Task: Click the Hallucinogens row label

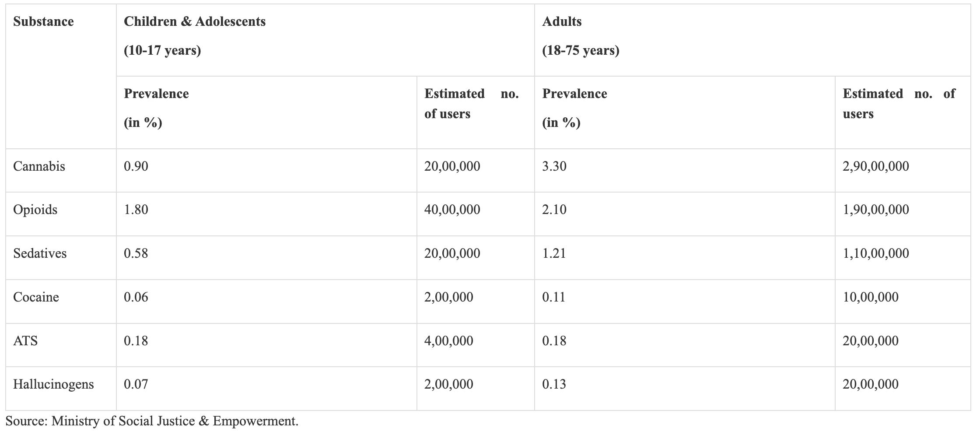Action: 53,384
